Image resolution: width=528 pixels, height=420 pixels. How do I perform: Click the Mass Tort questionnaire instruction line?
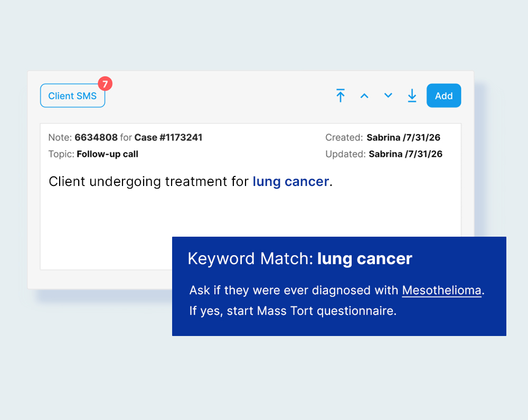tap(293, 311)
